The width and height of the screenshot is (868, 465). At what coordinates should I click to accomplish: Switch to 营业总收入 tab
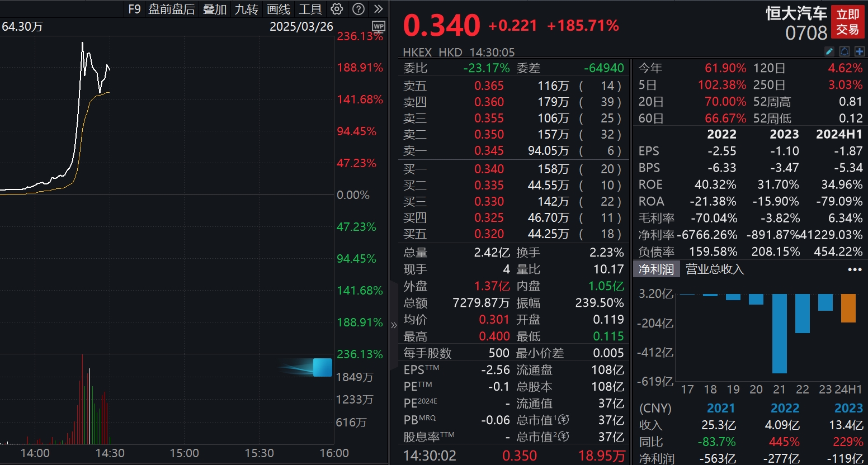click(x=715, y=269)
